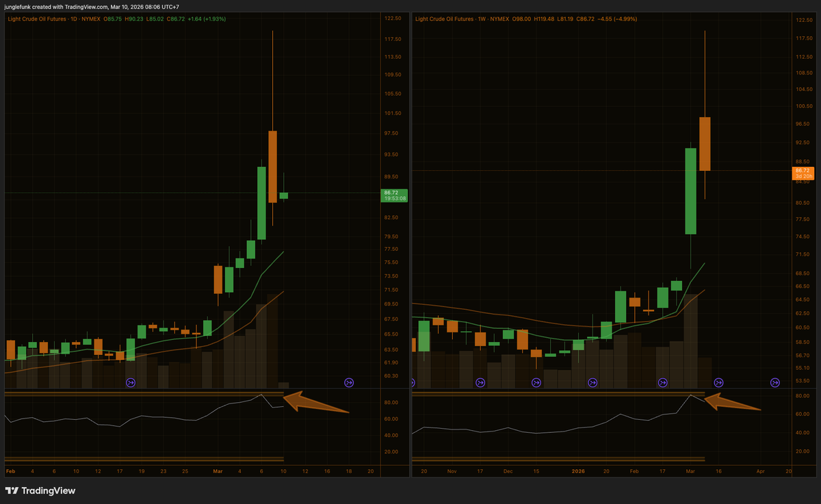The width and height of the screenshot is (821, 504).
Task: Click the rollover icon near Apr on weekly chart
Action: (776, 382)
